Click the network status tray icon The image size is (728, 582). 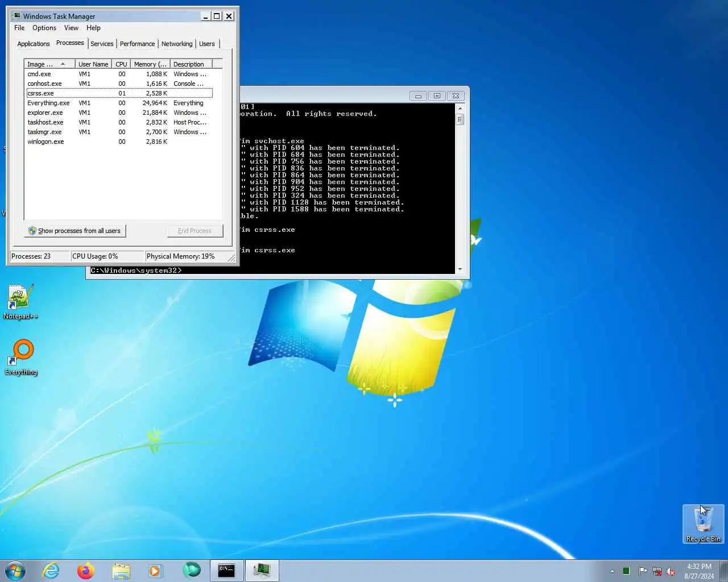coord(657,571)
